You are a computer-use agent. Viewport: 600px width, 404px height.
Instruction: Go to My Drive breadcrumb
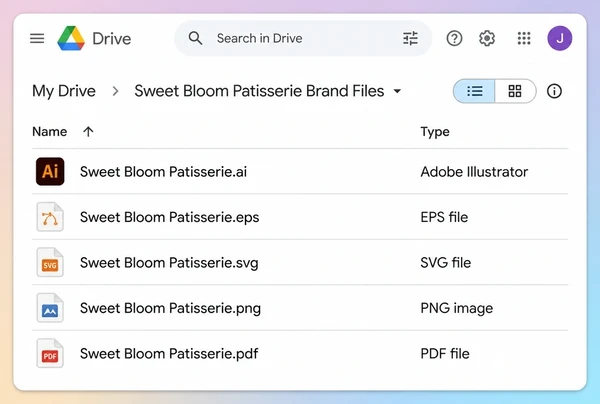pos(64,91)
